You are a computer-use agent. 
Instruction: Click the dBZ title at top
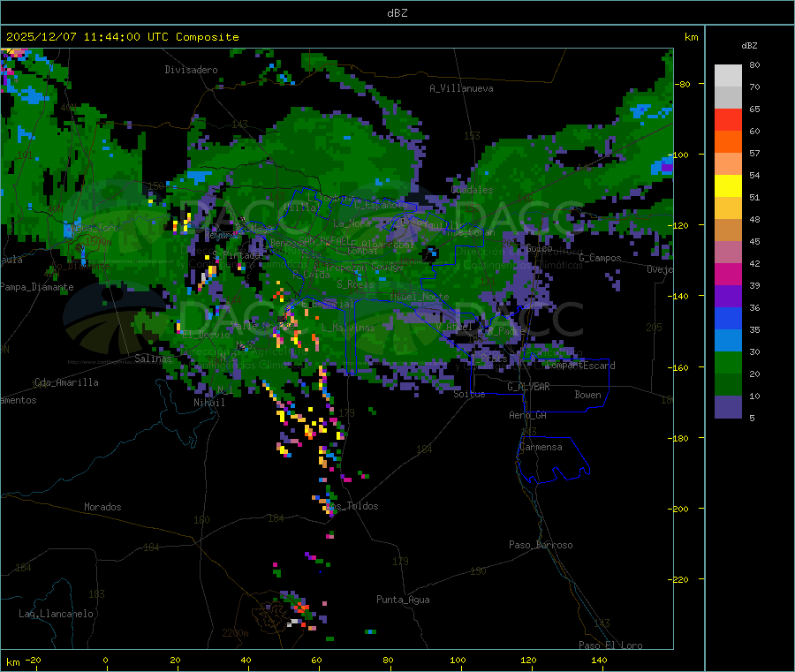click(x=397, y=13)
